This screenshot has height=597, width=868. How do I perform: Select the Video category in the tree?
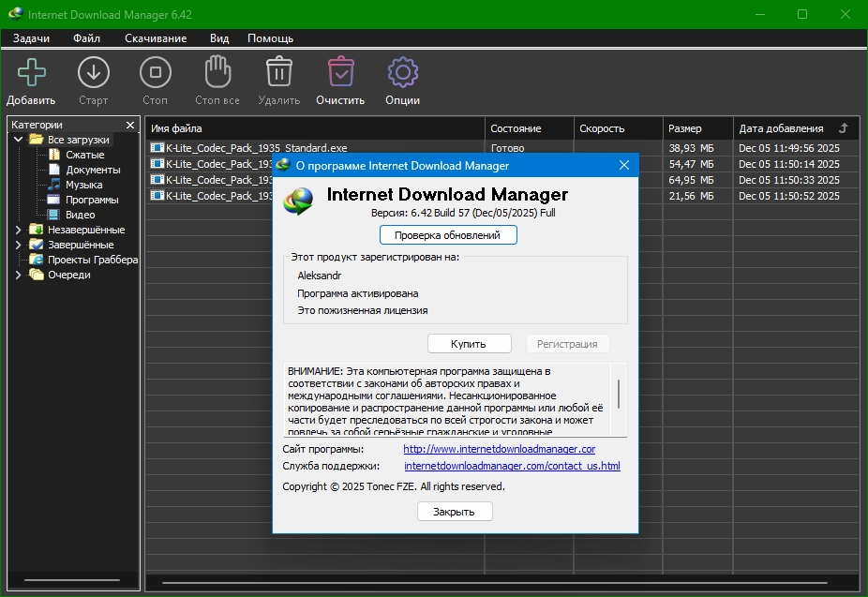(x=80, y=215)
